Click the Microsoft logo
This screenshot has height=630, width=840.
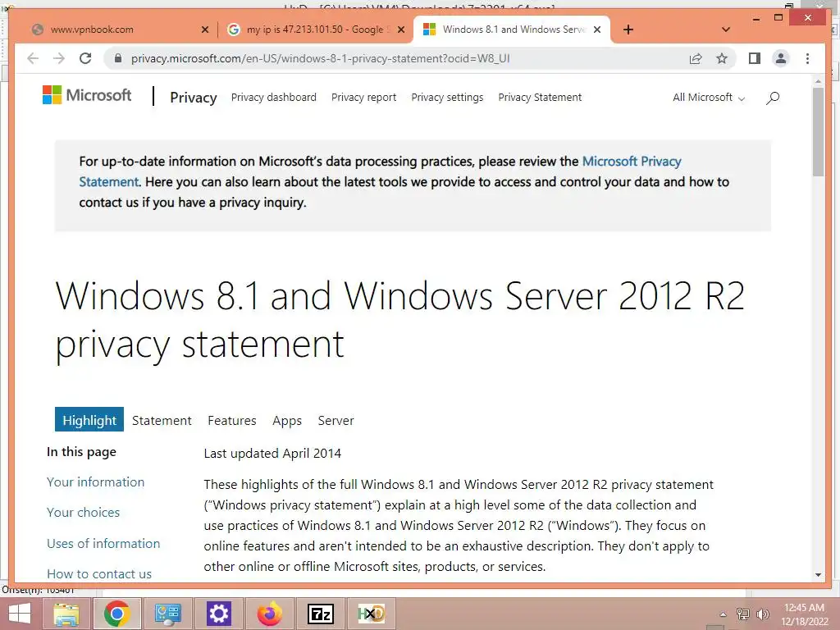(x=87, y=95)
